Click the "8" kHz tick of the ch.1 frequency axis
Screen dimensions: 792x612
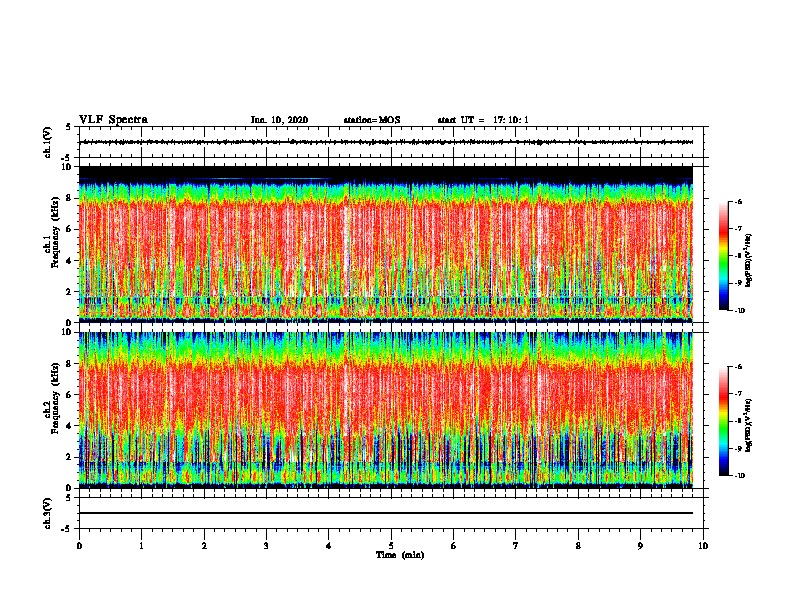(70, 198)
